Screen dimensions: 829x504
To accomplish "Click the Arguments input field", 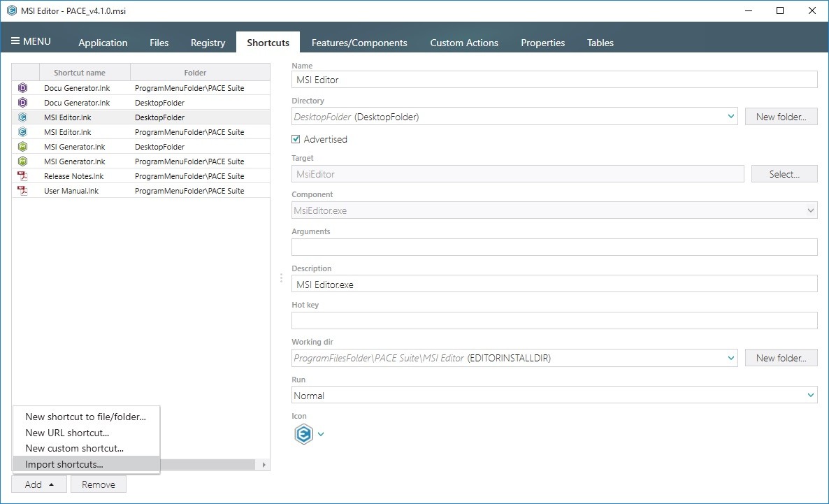I will [x=554, y=247].
